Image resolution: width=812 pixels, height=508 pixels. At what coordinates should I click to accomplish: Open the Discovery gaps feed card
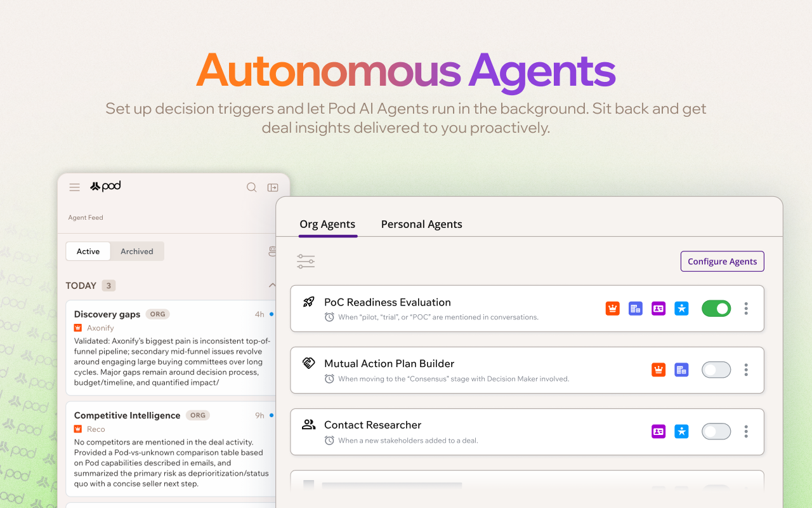click(x=171, y=348)
